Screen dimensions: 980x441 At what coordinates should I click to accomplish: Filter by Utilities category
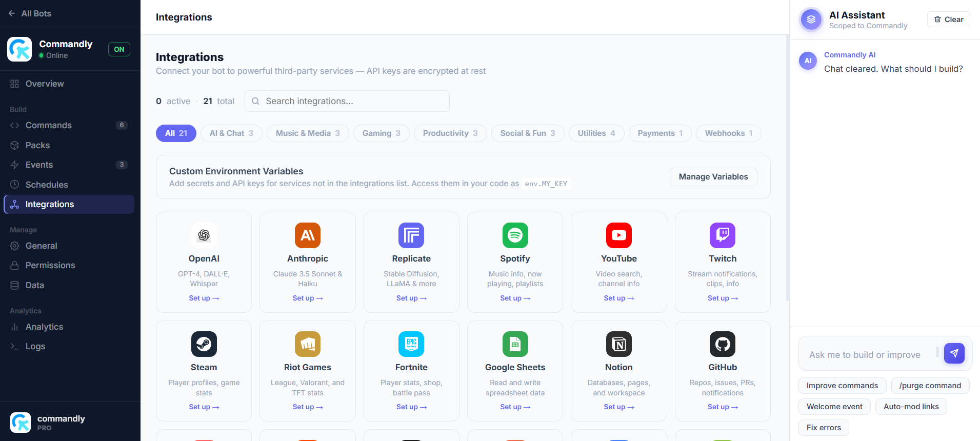pos(596,133)
